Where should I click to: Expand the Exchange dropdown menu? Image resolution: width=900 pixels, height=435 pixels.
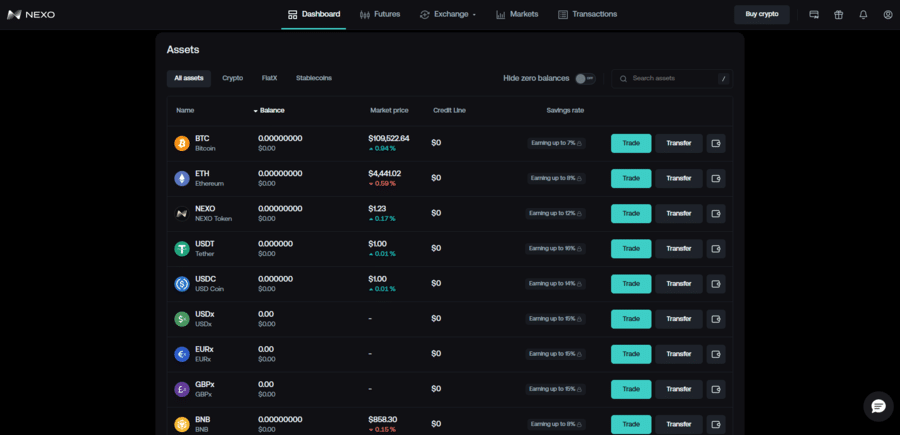pyautogui.click(x=448, y=14)
